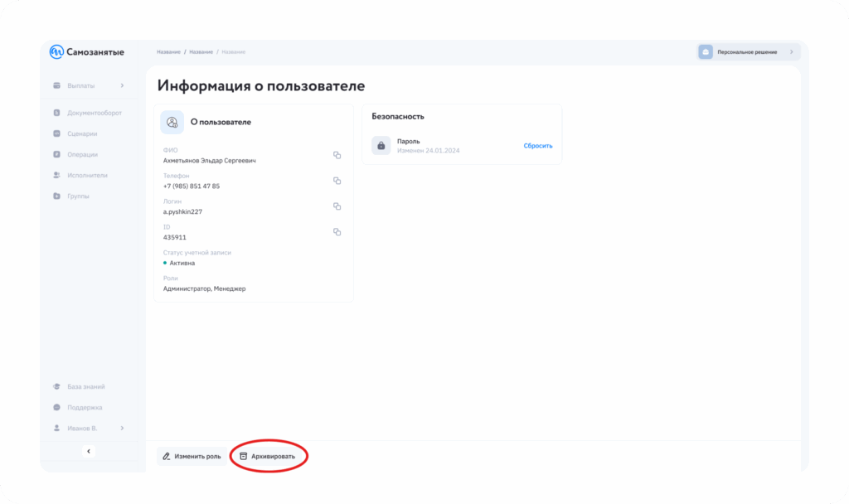Expand the Выплаты submenu chevron
849x504 pixels.
coord(122,85)
